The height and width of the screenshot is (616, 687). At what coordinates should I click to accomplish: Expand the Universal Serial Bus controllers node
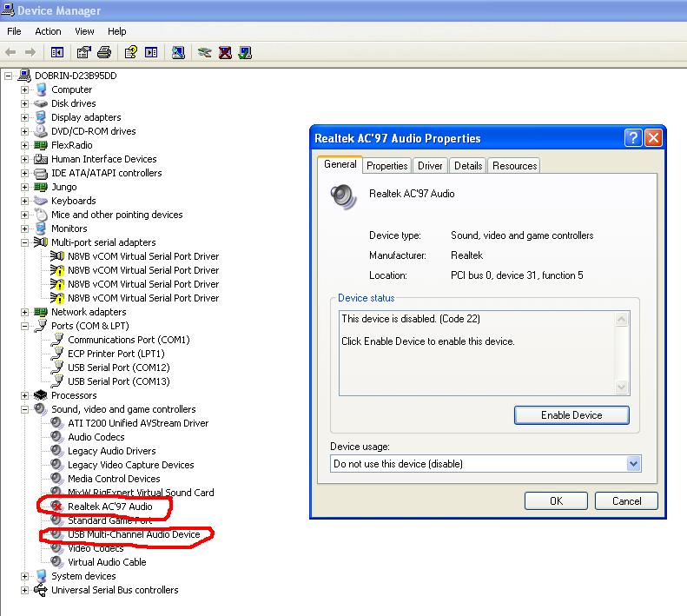tap(24, 590)
